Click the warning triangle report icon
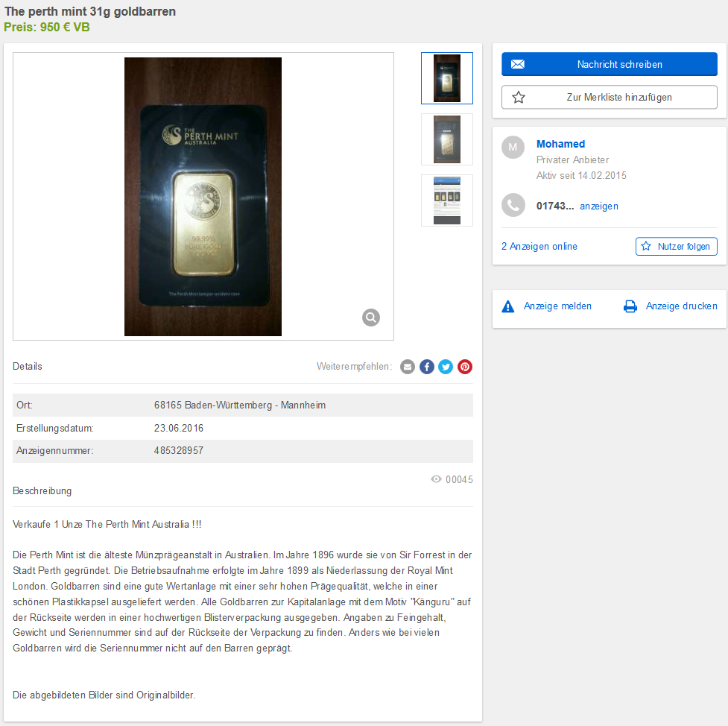Image resolution: width=728 pixels, height=726 pixels. (508, 306)
